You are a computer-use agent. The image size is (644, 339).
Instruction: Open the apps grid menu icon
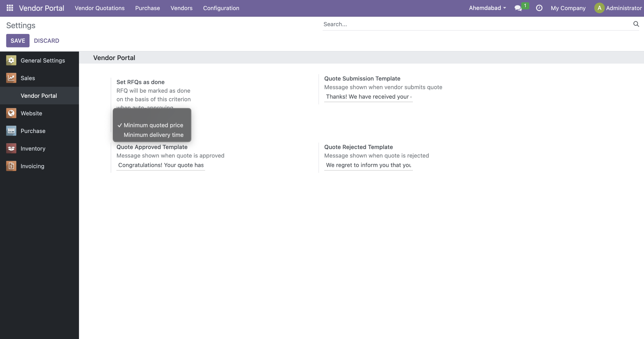click(10, 8)
